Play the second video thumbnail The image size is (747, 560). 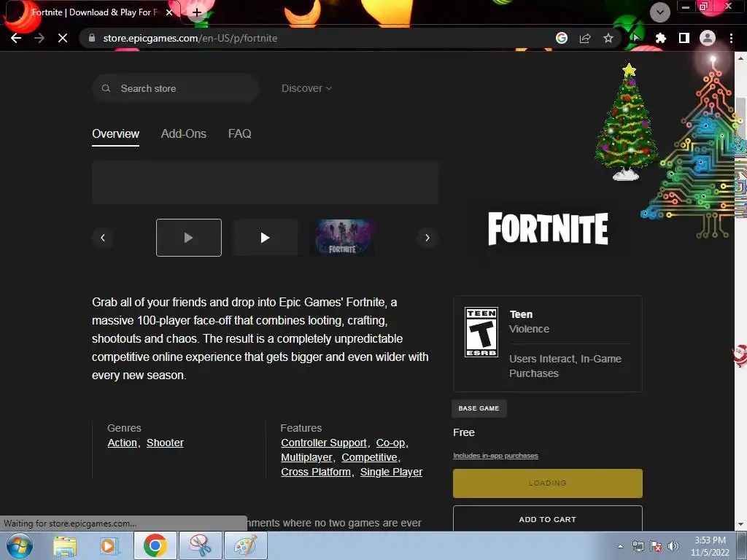[x=266, y=238]
